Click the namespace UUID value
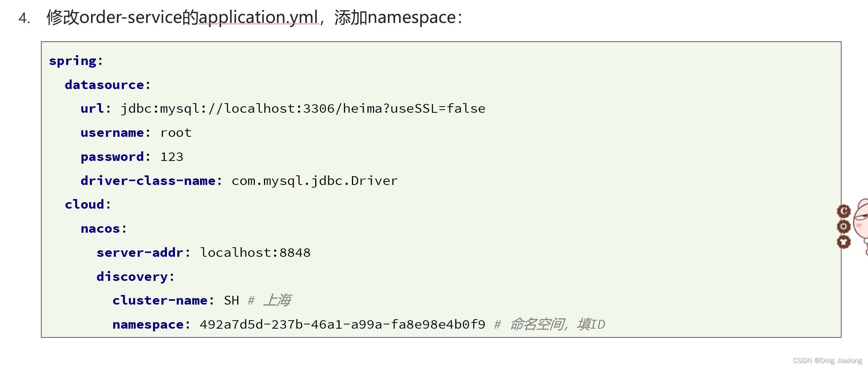This screenshot has width=868, height=368. 342,324
